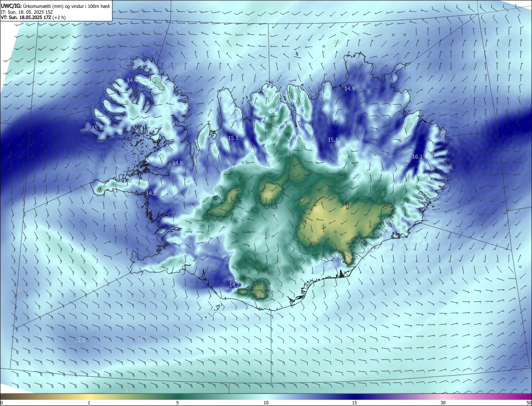Image resolution: width=532 pixels, height=406 pixels.
Task: Click the 14.9 value label on the map
Action: tap(350, 88)
